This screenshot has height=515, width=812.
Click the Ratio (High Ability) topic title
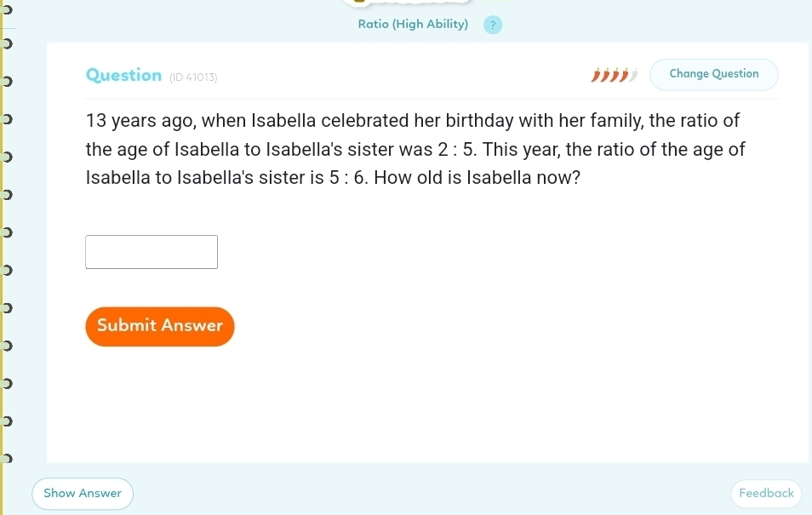coord(413,24)
